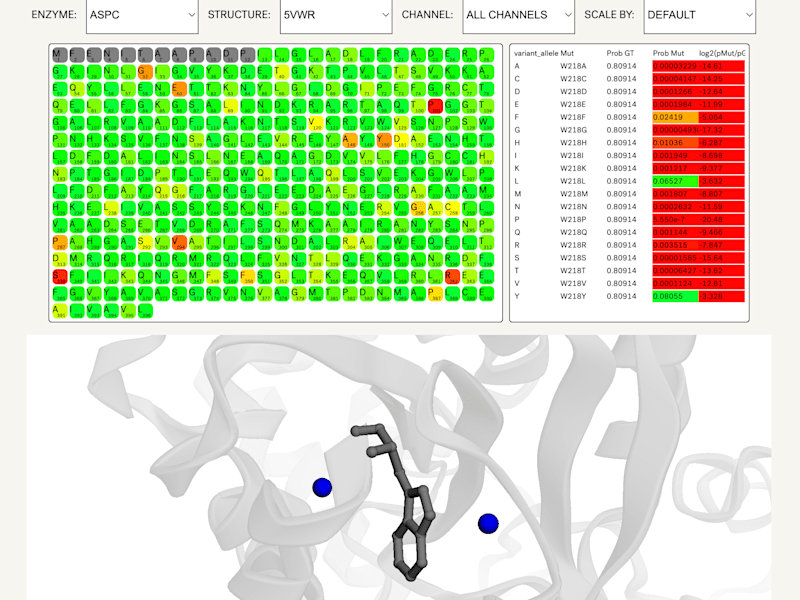Viewport: 800px width, 600px height.
Task: Select the W218C mutation row
Action: tap(629, 79)
